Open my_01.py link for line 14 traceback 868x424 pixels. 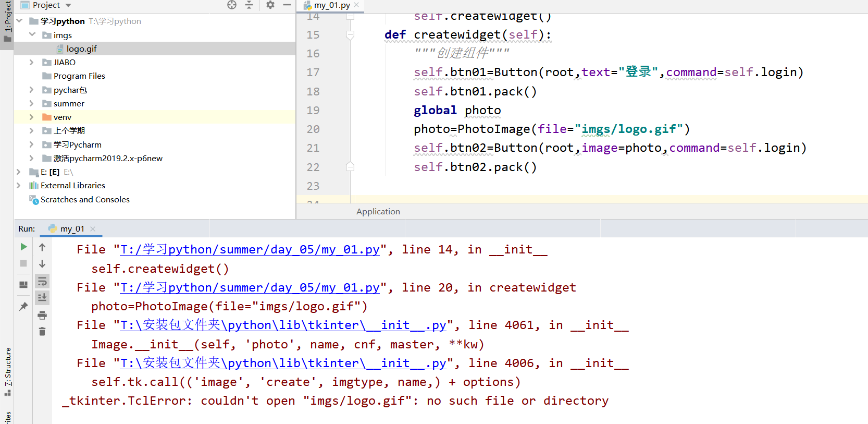pos(250,249)
